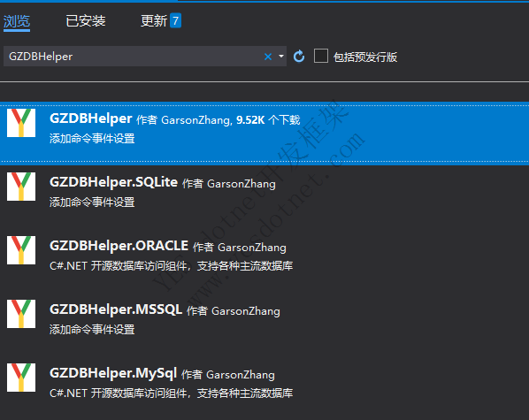The image size is (529, 420).
Task: Click the GZDBHelper.SQLite package icon
Action: (21, 187)
